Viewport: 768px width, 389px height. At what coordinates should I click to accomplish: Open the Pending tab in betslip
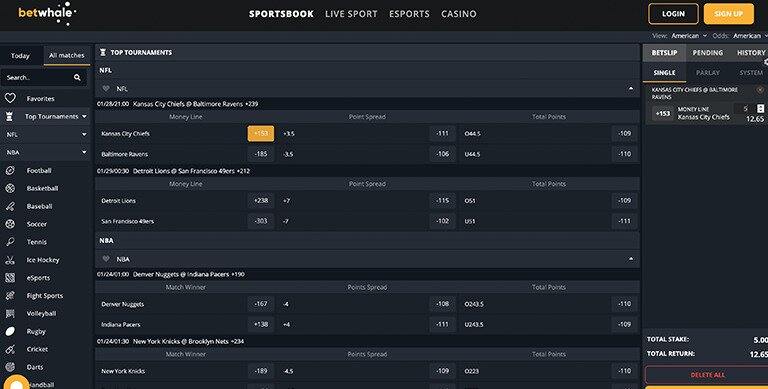coord(708,52)
